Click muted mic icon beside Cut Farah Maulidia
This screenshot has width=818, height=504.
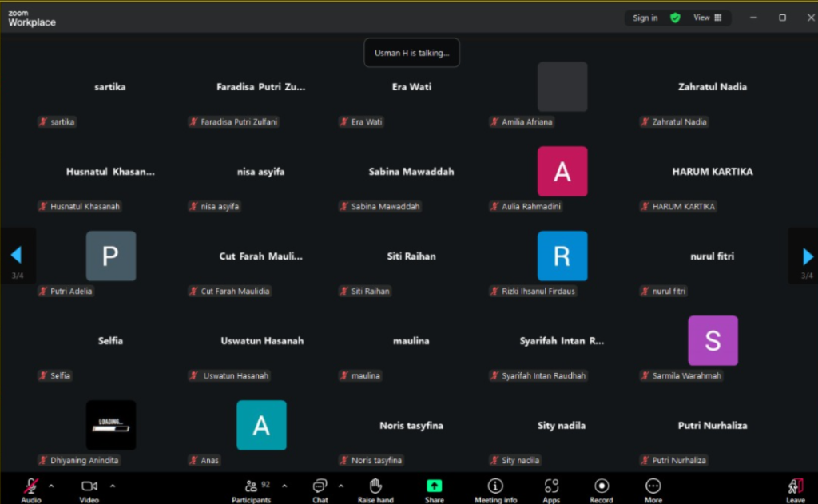[193, 291]
